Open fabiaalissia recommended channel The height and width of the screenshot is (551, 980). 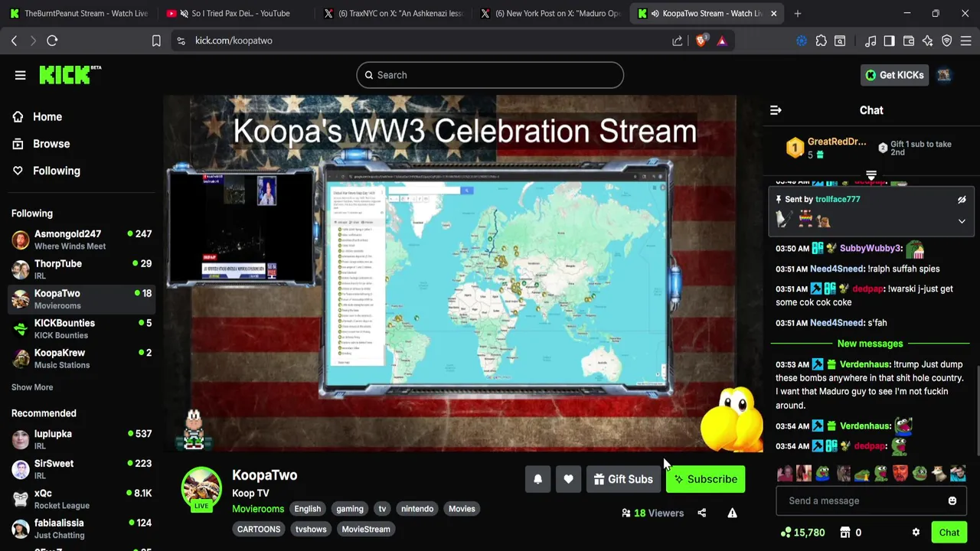click(x=82, y=529)
